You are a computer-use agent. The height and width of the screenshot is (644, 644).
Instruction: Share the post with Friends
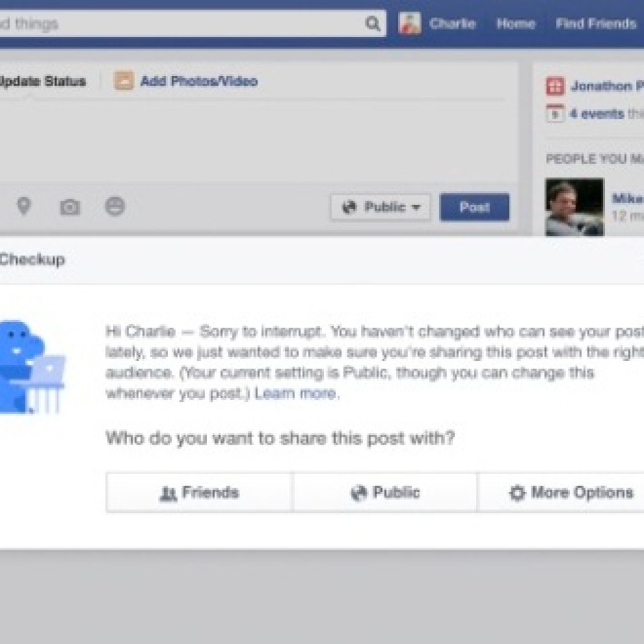tap(199, 492)
